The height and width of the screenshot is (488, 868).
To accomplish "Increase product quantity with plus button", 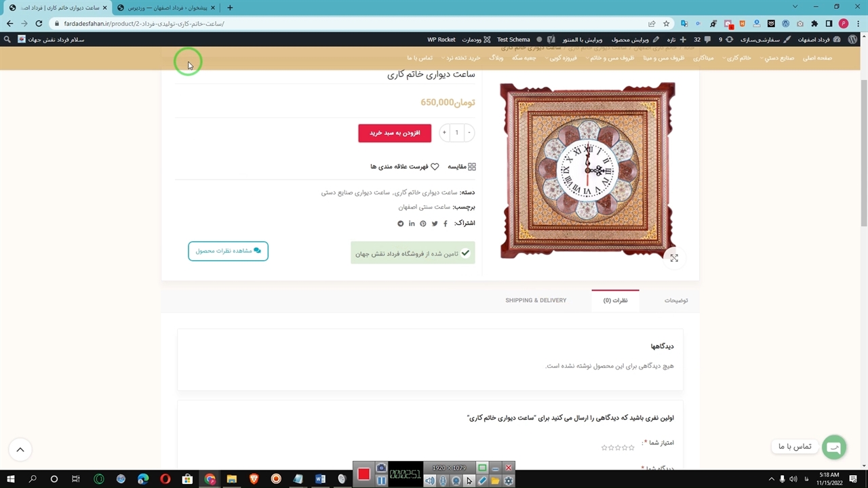I will 444,133.
